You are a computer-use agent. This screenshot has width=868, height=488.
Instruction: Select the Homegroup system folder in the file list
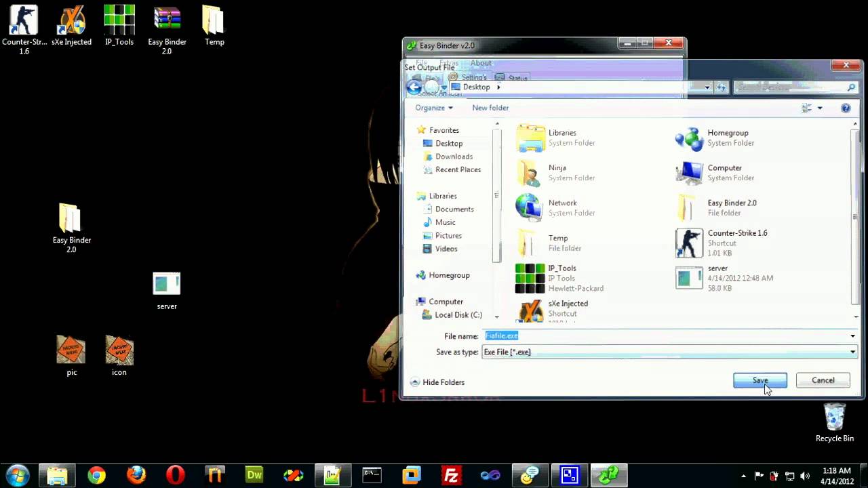coord(715,138)
